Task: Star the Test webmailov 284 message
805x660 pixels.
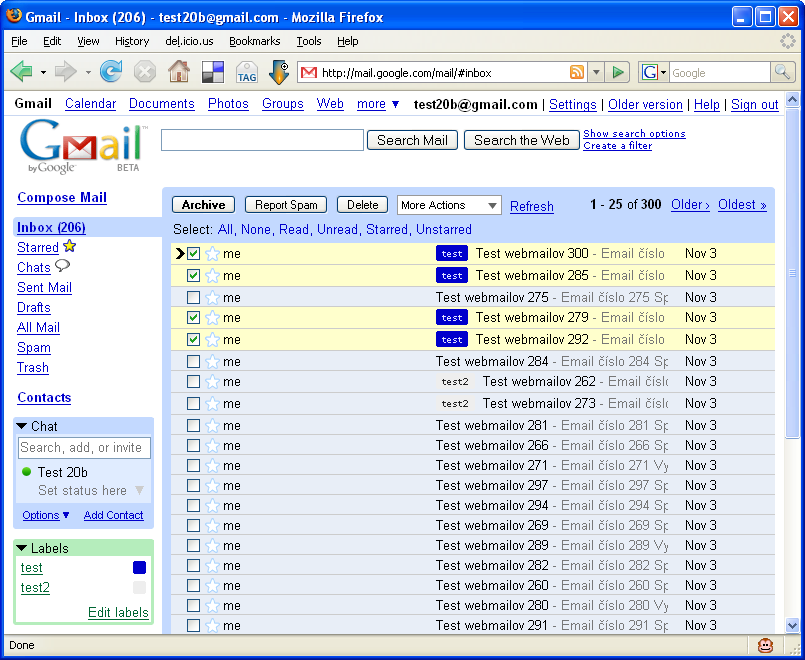Action: coord(212,362)
